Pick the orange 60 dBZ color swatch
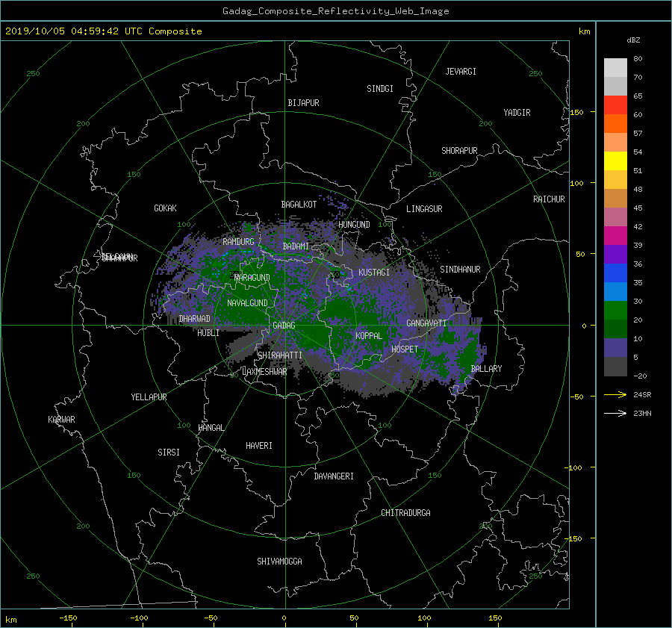672x628 pixels. point(615,124)
